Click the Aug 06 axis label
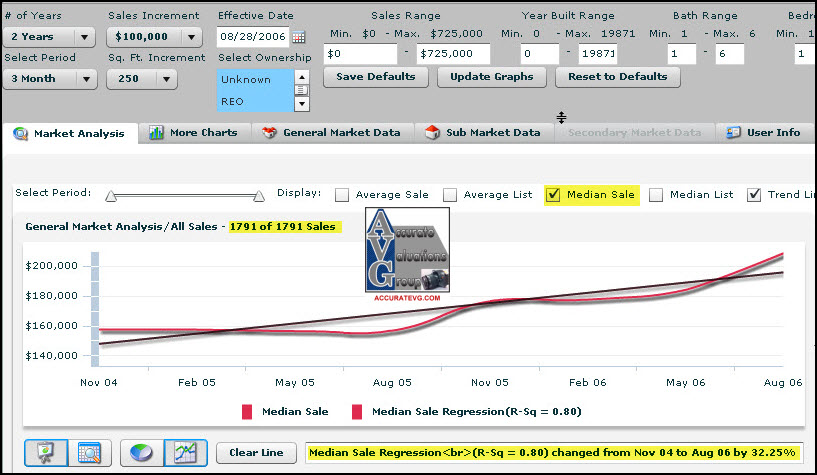This screenshot has height=475, width=817. click(x=783, y=383)
